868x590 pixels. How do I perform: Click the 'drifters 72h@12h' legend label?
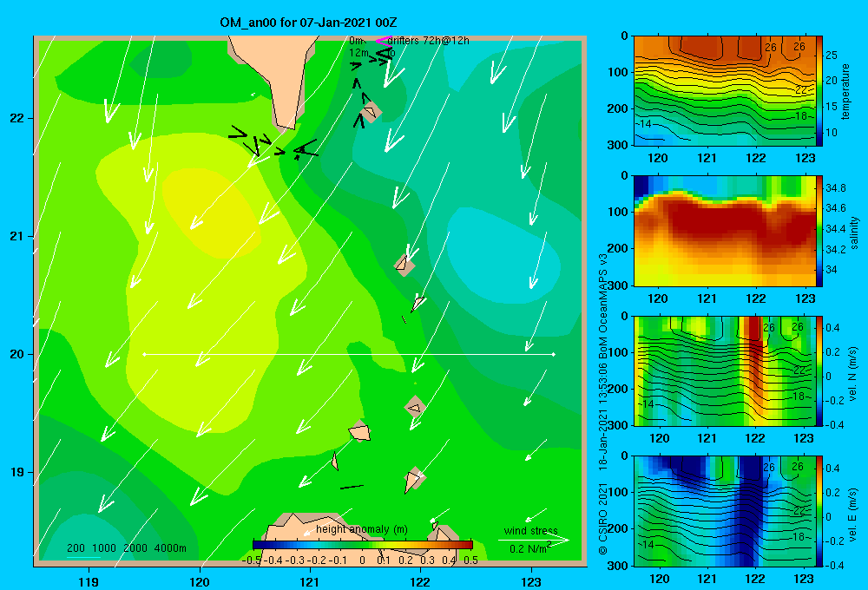[429, 41]
